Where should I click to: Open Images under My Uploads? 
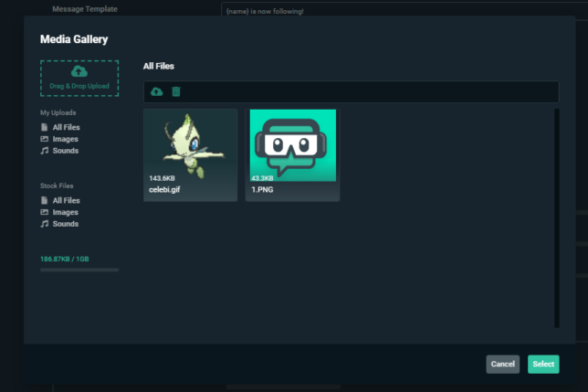(65, 139)
